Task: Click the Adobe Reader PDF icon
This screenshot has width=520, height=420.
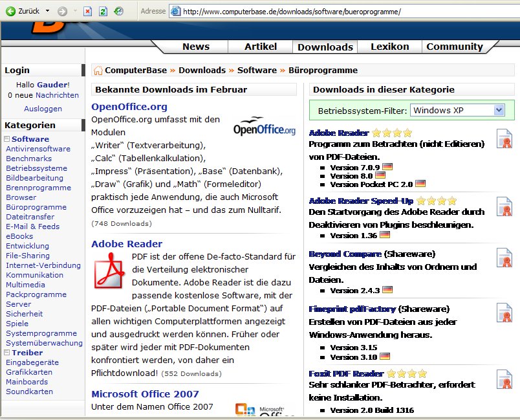Action: 109,271
